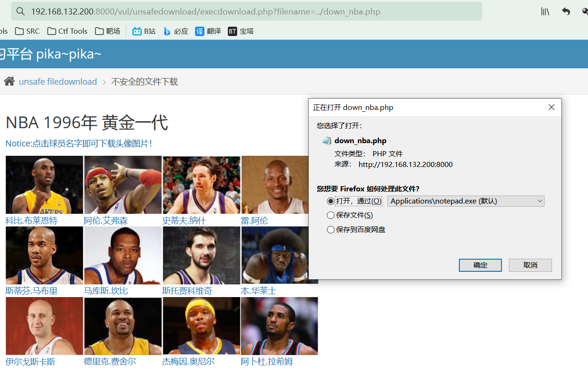
Task: Click the unsafe filedownload breadcrumb link
Action: coord(58,82)
